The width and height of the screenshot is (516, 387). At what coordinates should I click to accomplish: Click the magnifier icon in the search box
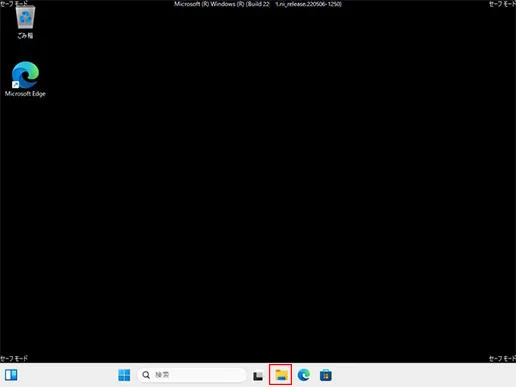click(146, 375)
